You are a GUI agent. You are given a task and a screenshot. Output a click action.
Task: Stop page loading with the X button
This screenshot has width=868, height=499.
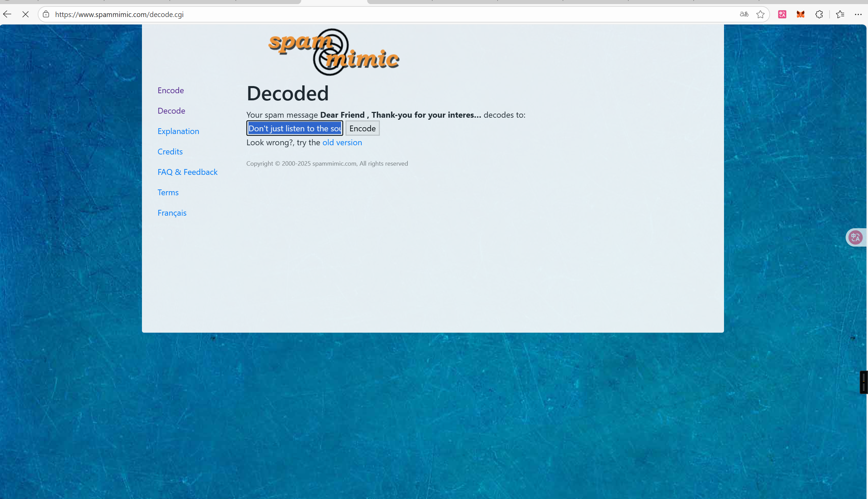tap(26, 14)
